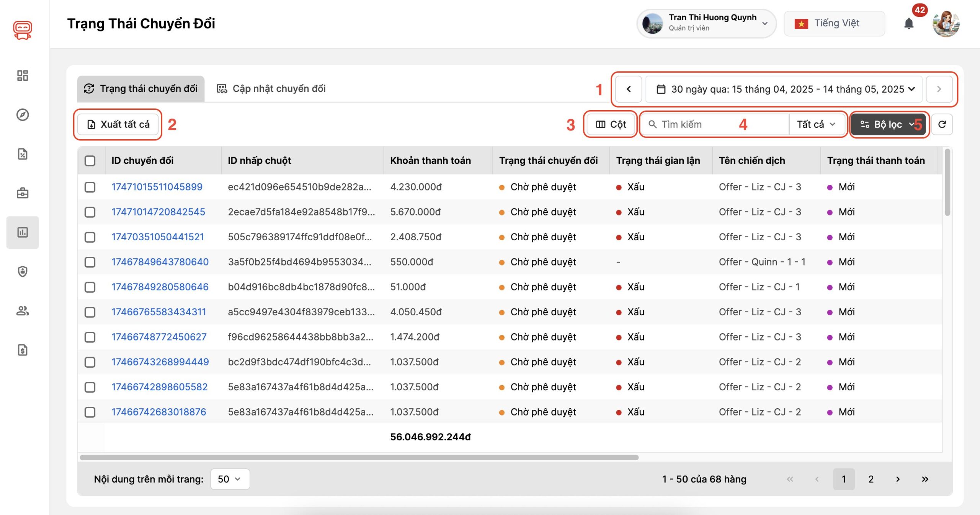
Task: Expand the Tất cả search scope dropdown
Action: pyautogui.click(x=816, y=124)
